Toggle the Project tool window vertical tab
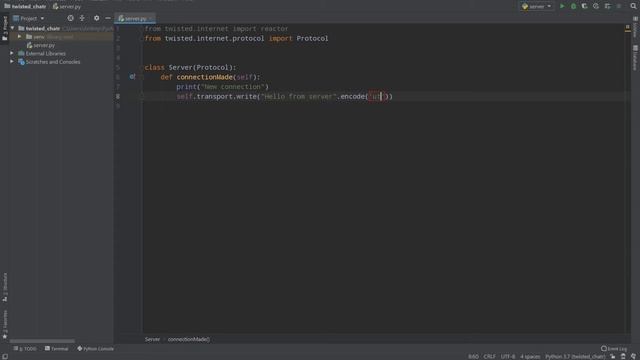The image size is (640, 360). 4,28
